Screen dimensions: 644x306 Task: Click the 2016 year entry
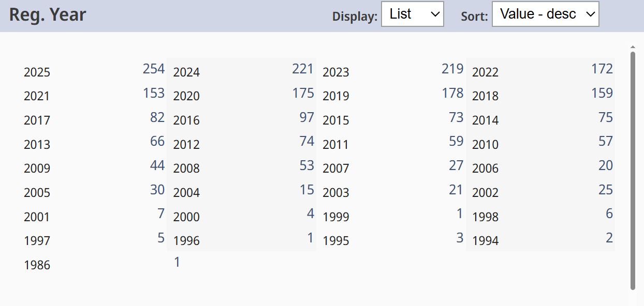point(186,120)
